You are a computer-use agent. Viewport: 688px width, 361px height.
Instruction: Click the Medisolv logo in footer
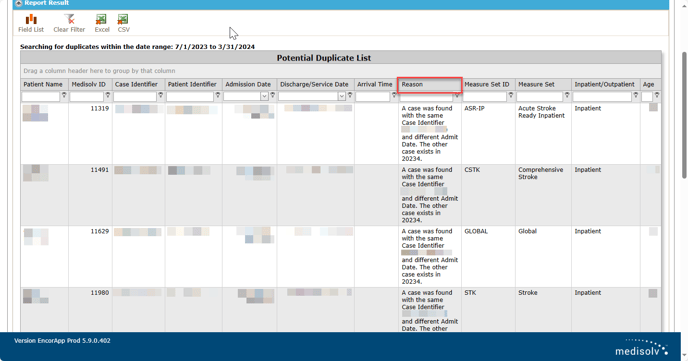(641, 347)
